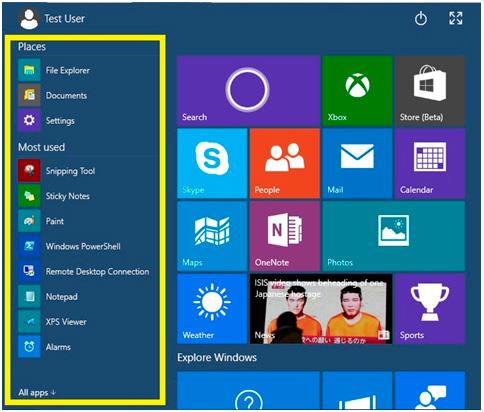Click the Cortana Search tile
This screenshot has width=484, height=412.
point(248,90)
